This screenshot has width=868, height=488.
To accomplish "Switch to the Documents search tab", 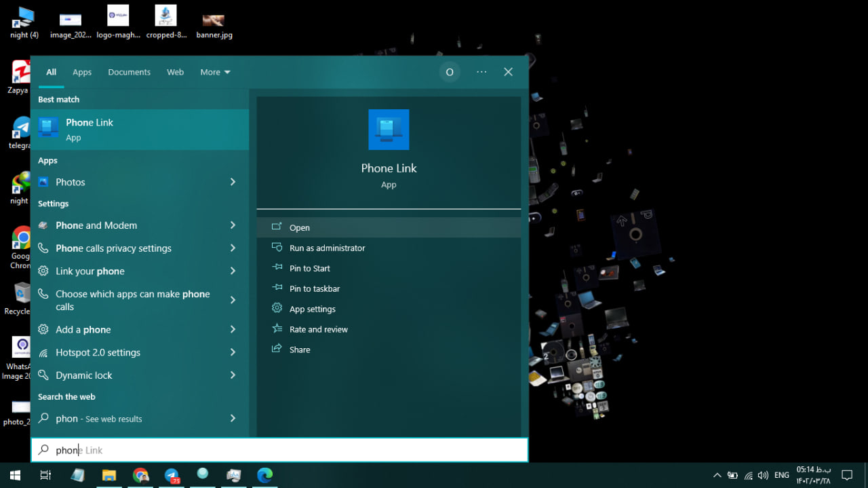I will point(129,72).
